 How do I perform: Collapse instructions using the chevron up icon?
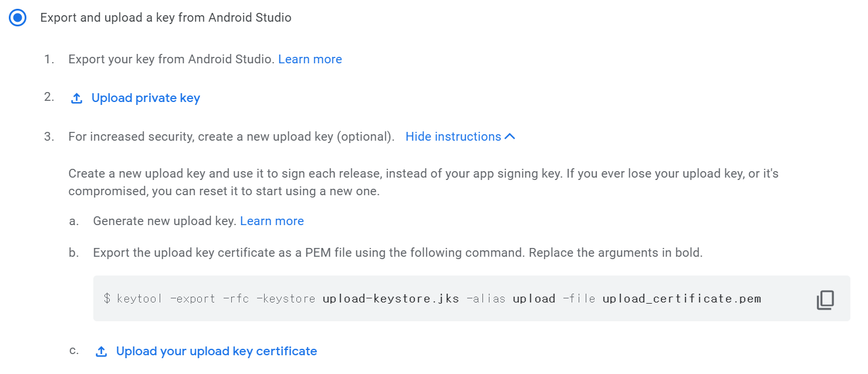510,137
